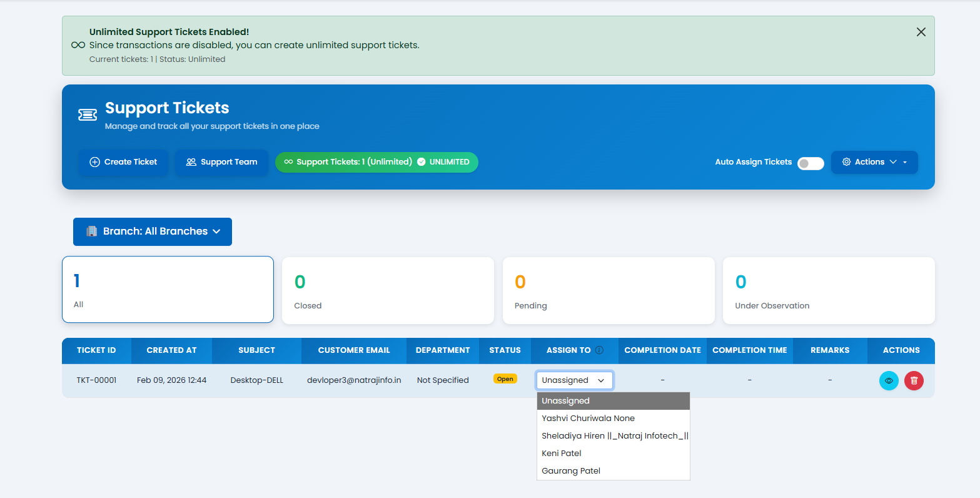
Task: Click the CUSTOMER EMAIL column header
Action: coord(354,350)
